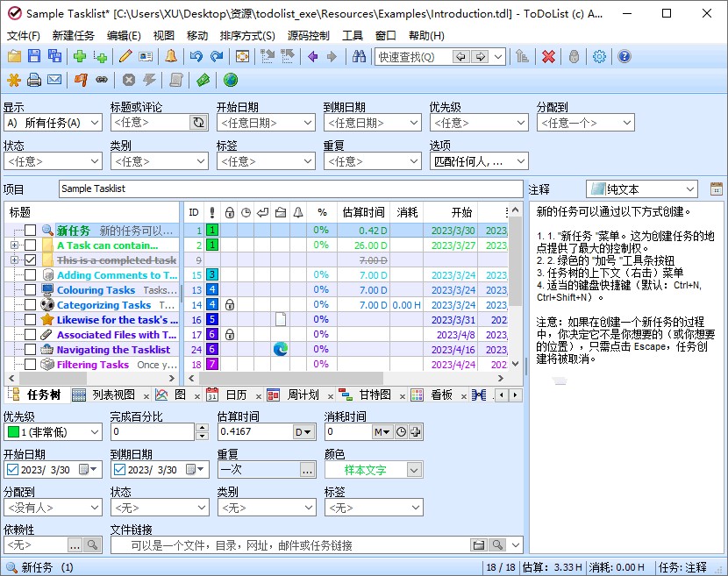This screenshot has height=576, width=728.
Task: Open time tracking clock icon beside 消耗时间
Action: (401, 432)
